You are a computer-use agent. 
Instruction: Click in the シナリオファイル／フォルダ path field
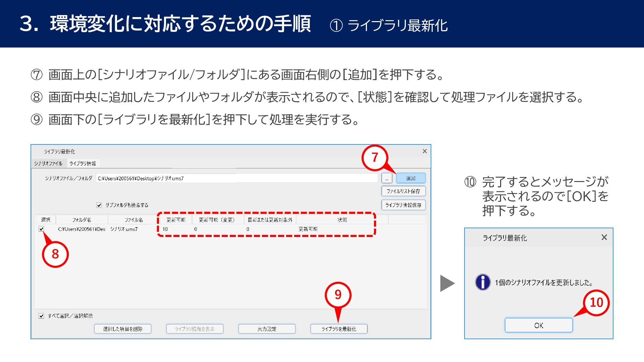(x=236, y=178)
